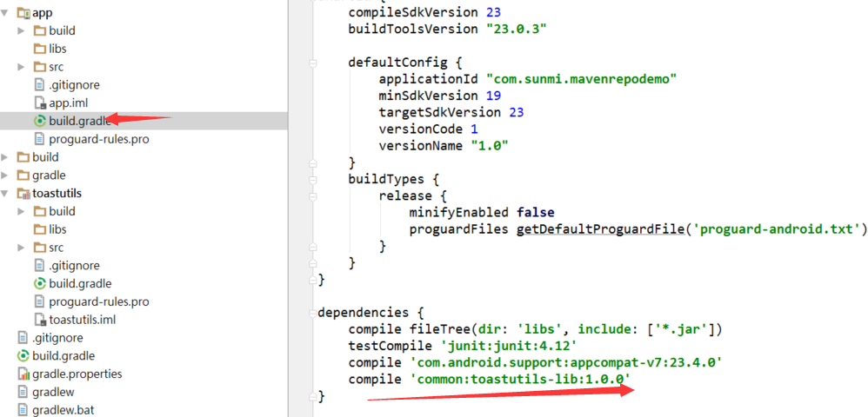Click the getDefaultProguardFile method call

(x=601, y=229)
